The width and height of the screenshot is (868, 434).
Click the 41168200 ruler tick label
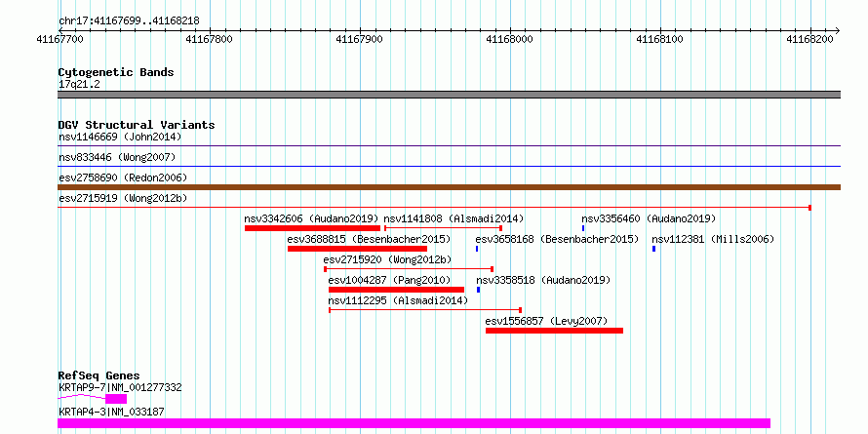tap(809, 39)
